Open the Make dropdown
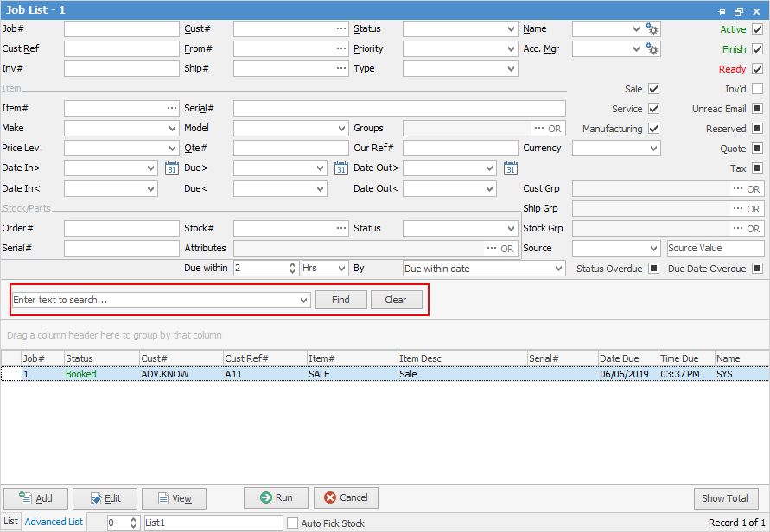This screenshot has height=532, width=770. (x=172, y=128)
